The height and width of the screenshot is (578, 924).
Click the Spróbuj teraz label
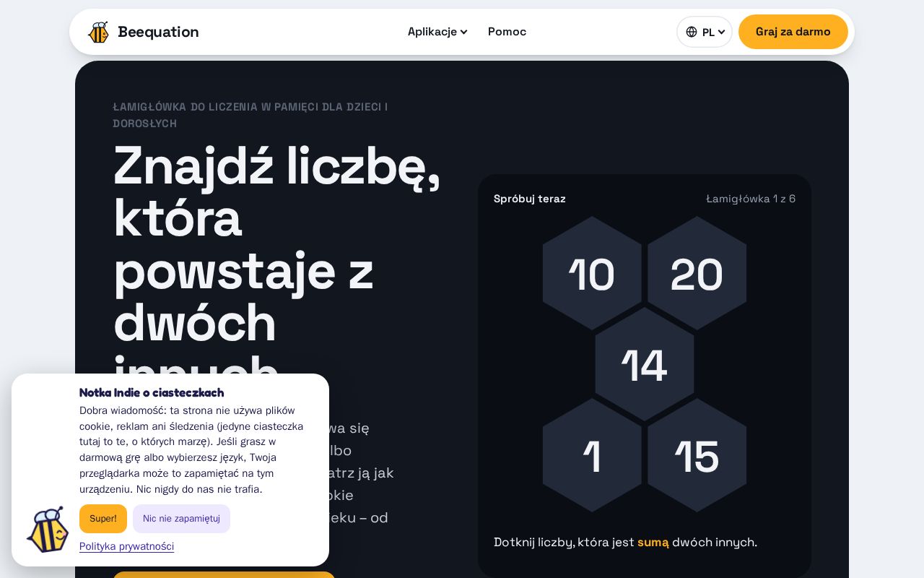[x=530, y=199]
